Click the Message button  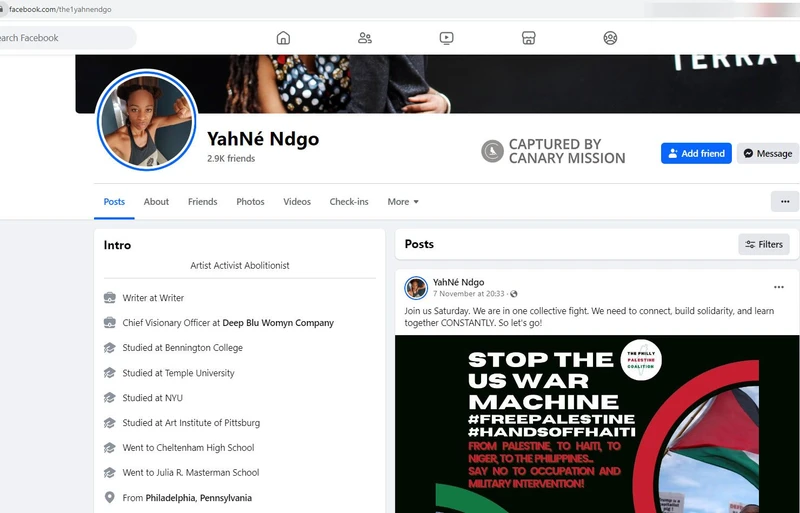(x=767, y=153)
